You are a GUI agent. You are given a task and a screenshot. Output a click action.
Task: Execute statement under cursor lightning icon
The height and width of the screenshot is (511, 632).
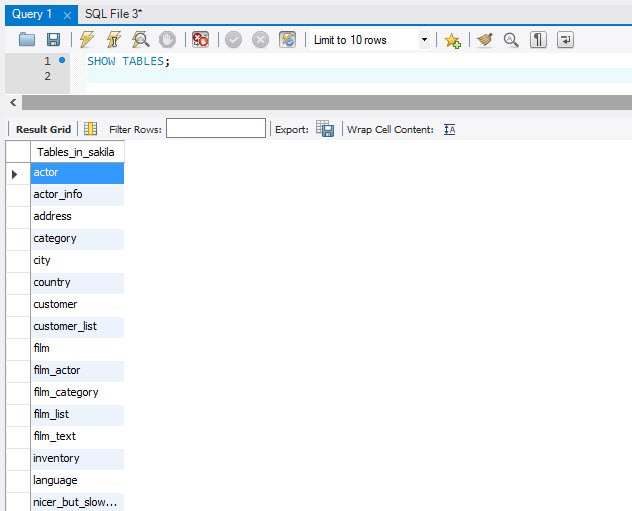[x=114, y=39]
